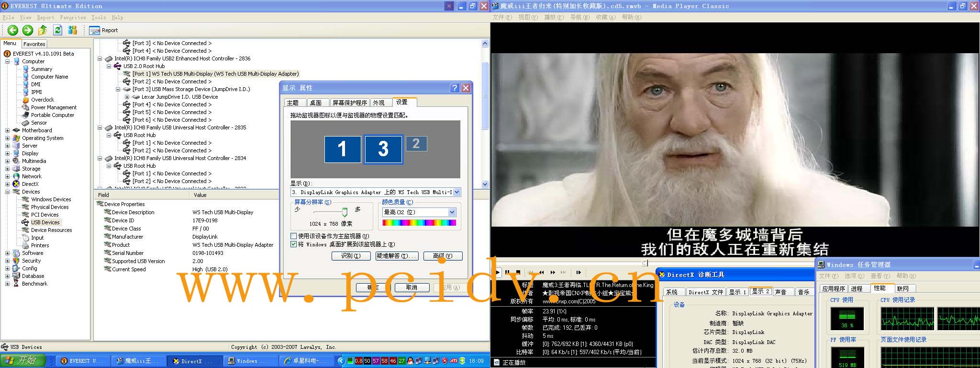Viewport: 980px width, 368px height.
Task: Select the DirectX node icon in the tree
Action: 17,184
